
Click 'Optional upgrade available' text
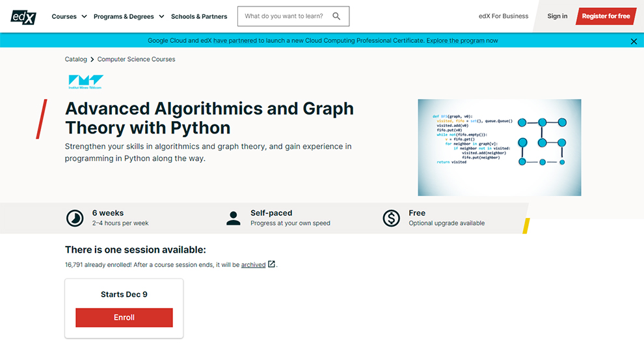[x=446, y=223]
